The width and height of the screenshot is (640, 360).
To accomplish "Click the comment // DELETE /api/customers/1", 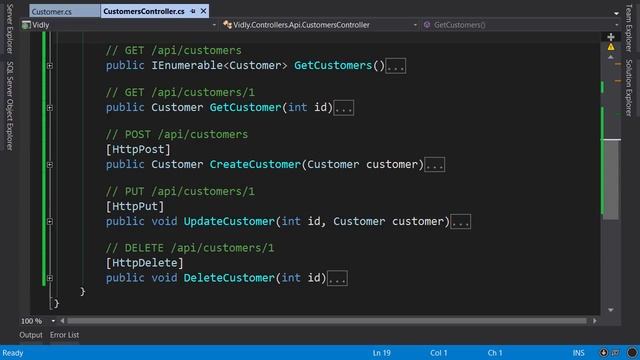I will pos(190,248).
